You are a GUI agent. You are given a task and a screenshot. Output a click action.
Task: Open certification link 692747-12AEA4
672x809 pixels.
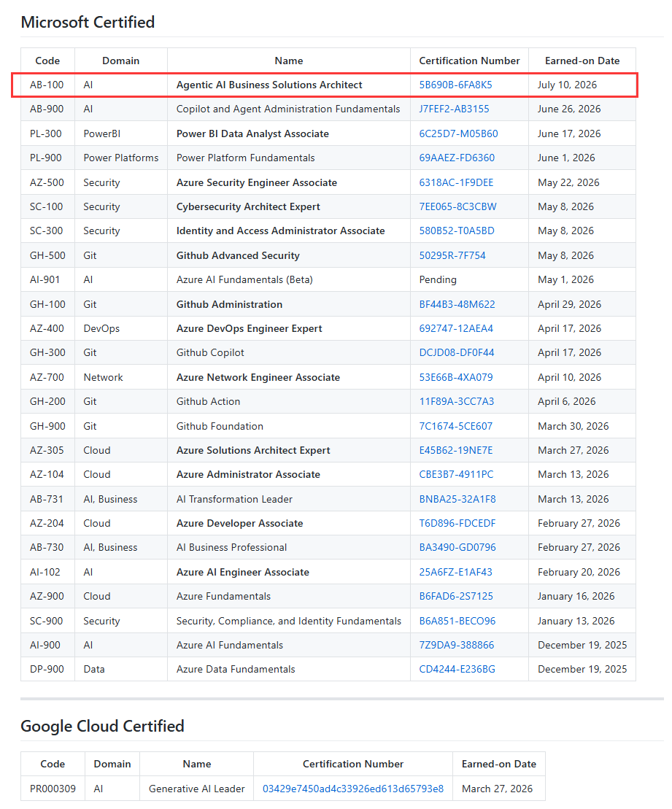[x=456, y=328]
